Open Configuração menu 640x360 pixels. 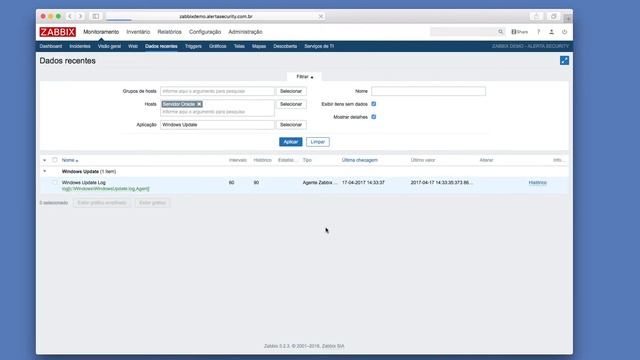pyautogui.click(x=205, y=32)
